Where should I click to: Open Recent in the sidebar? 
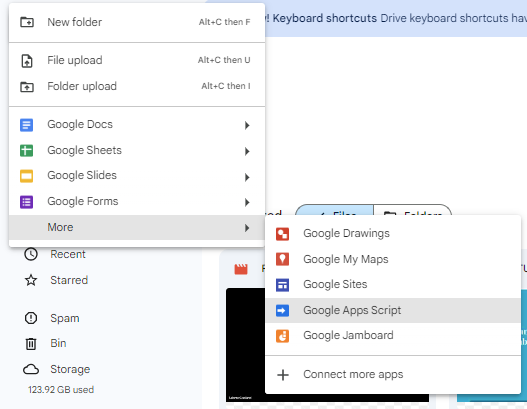(x=68, y=254)
